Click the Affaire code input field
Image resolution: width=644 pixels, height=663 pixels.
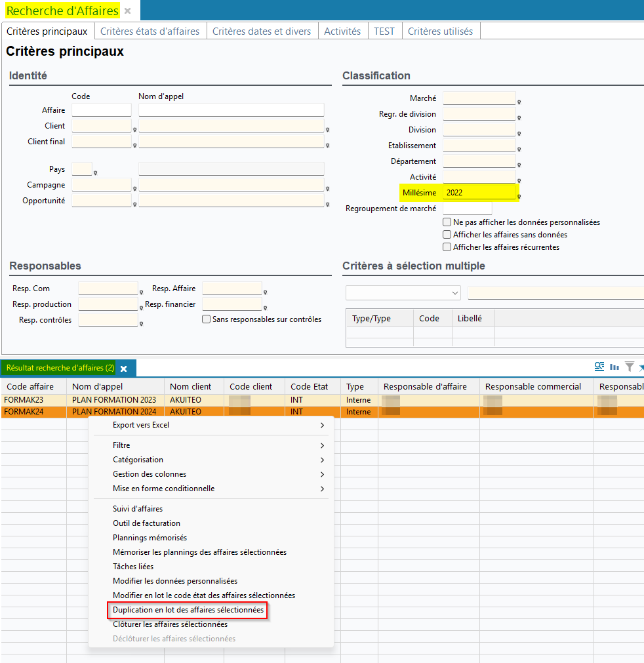pyautogui.click(x=102, y=110)
